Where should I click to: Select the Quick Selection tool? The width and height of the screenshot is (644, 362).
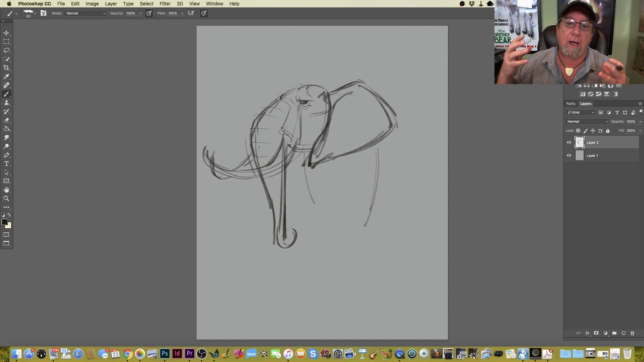(7, 59)
